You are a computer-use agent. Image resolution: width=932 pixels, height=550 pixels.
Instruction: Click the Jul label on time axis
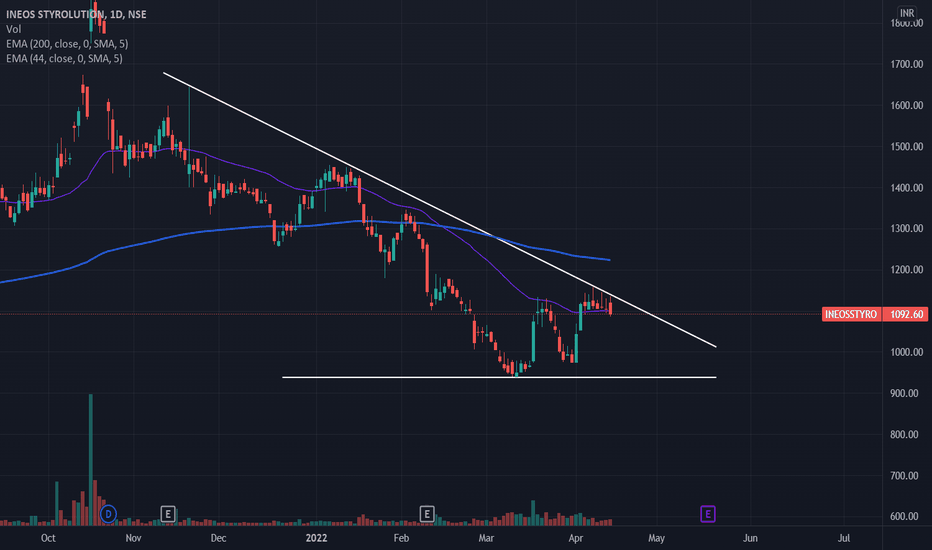pyautogui.click(x=843, y=538)
